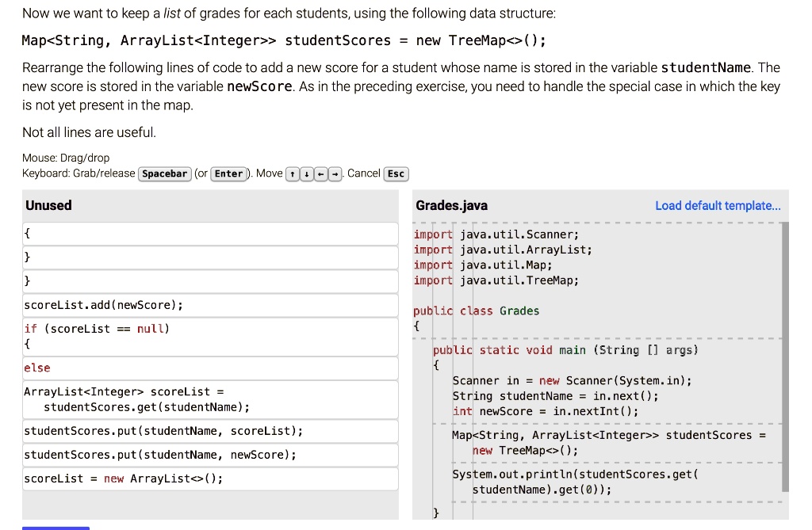
Task: Click the 'Scanner in = new Scanner(System.in);' line
Action: 573,381
